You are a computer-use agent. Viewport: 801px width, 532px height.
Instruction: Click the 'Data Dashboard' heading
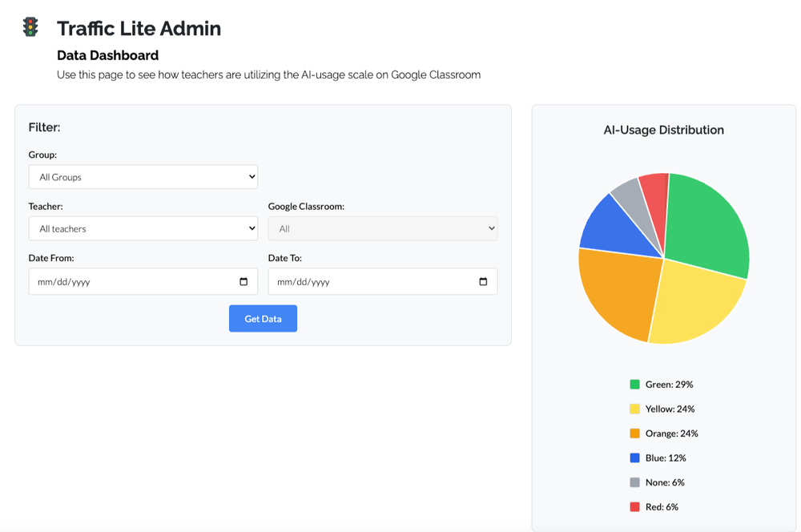[108, 55]
